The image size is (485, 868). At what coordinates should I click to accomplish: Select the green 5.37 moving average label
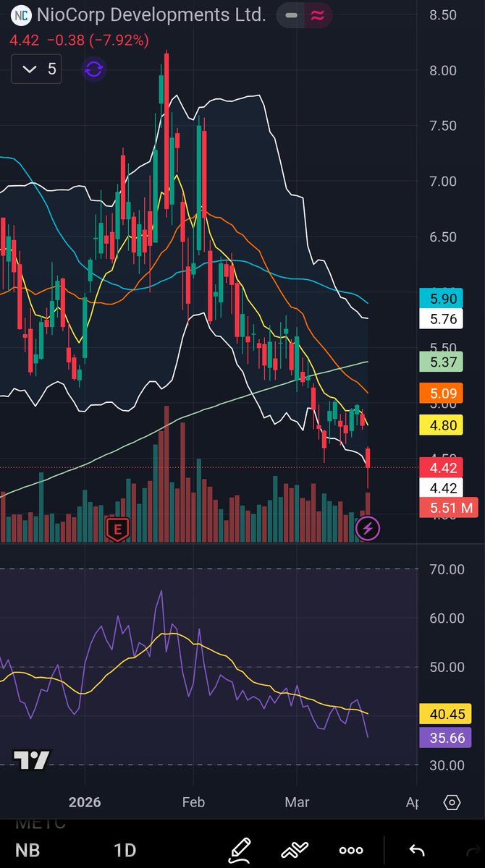coord(442,362)
